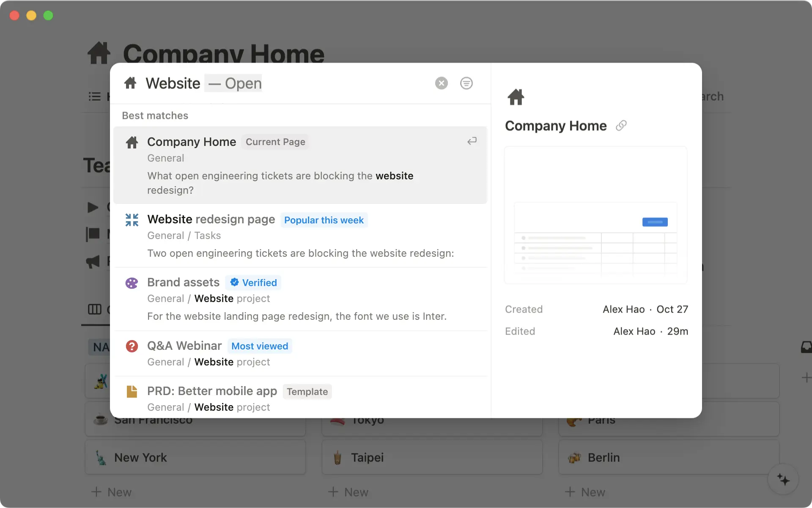
Task: Open the search filter options icon
Action: click(x=466, y=83)
